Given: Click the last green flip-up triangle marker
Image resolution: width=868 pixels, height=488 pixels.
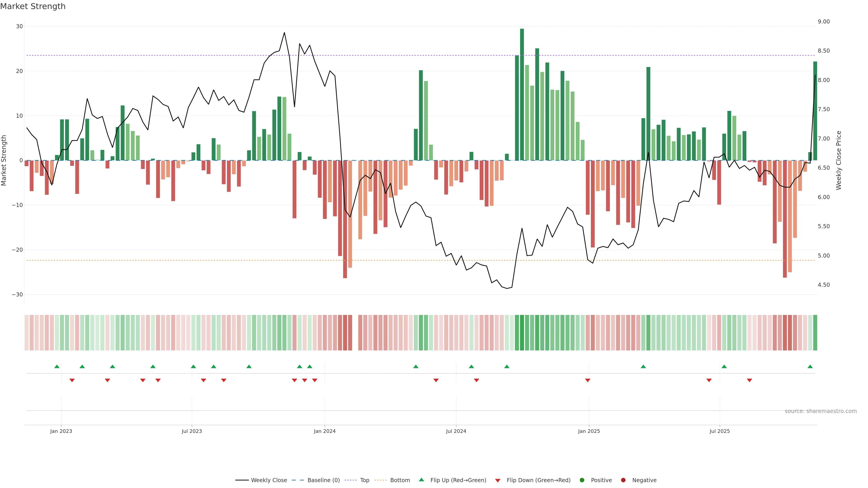Looking at the screenshot, I should [810, 366].
